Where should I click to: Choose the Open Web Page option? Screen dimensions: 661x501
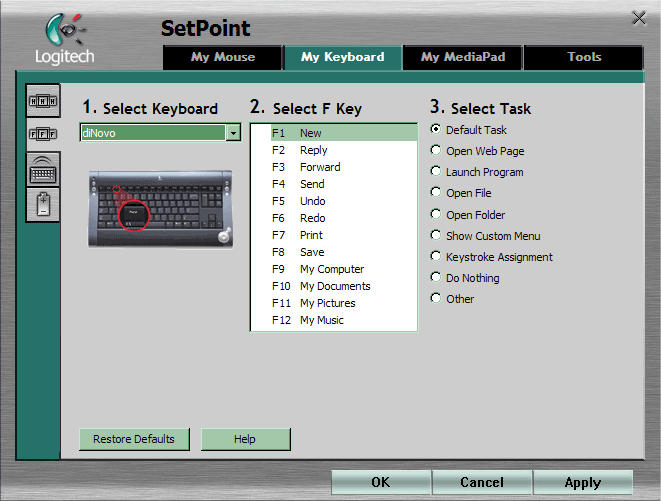(x=435, y=151)
